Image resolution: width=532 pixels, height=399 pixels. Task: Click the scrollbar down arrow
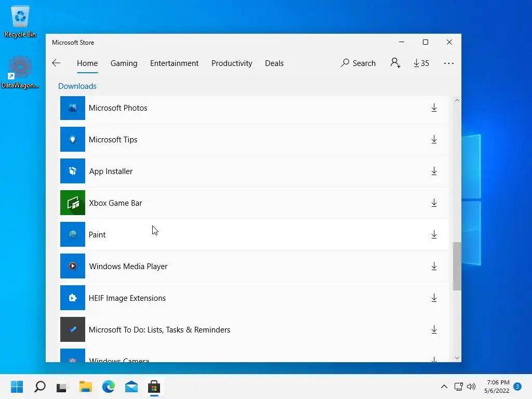[x=457, y=358]
